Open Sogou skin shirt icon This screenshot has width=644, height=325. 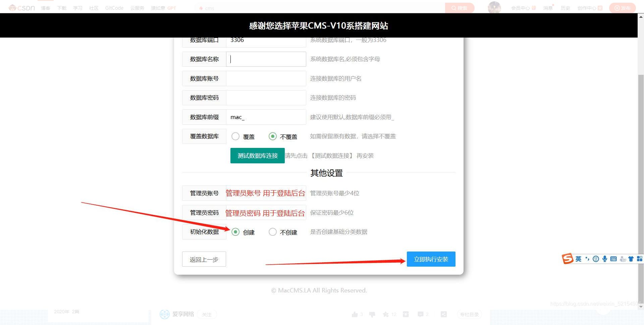click(x=631, y=259)
